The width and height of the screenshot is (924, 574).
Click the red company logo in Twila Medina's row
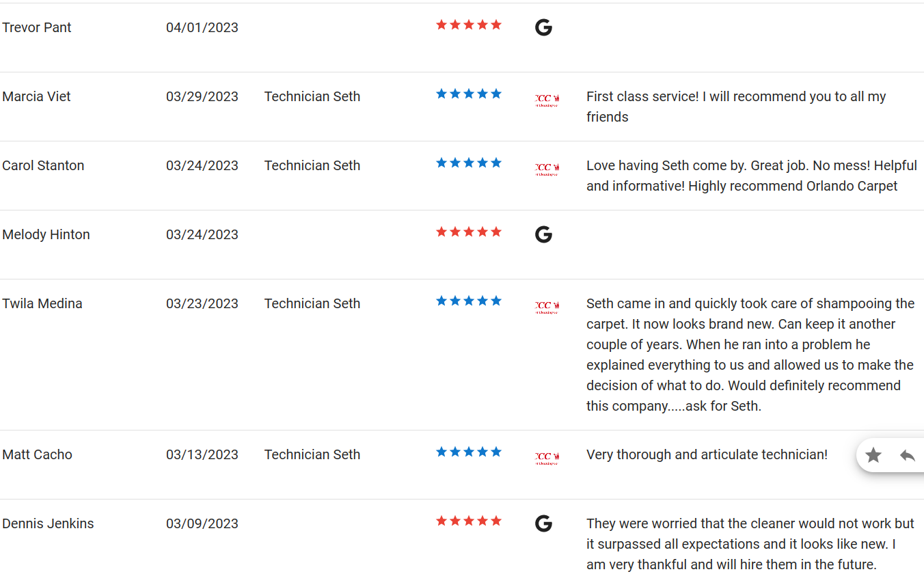(547, 307)
